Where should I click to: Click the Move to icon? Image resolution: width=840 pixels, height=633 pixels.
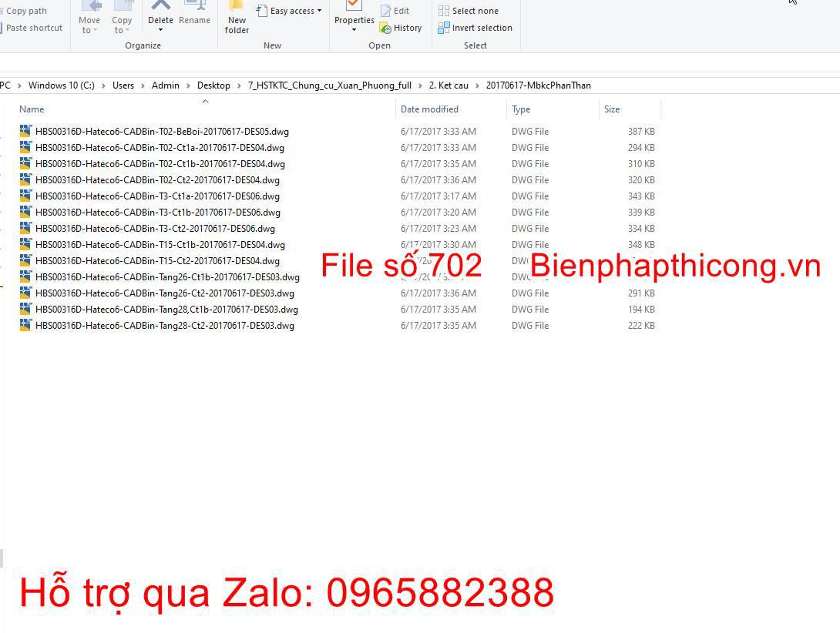[89, 14]
